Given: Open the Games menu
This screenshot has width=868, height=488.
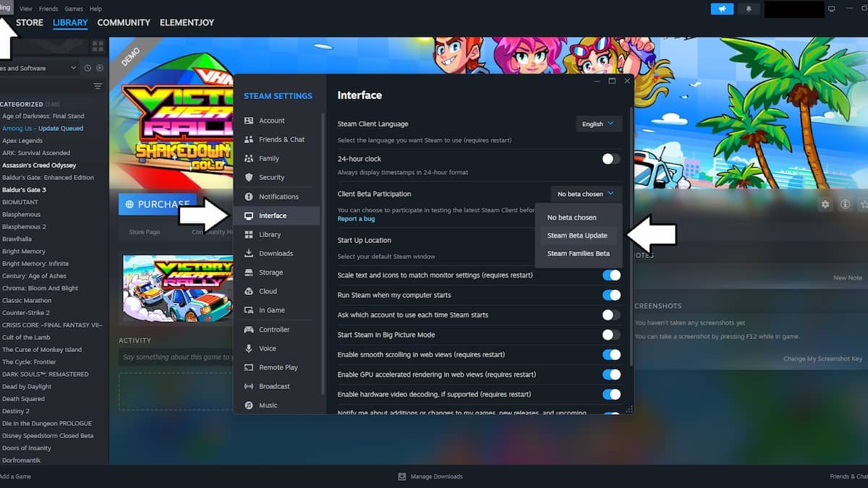Looking at the screenshot, I should coord(74,9).
